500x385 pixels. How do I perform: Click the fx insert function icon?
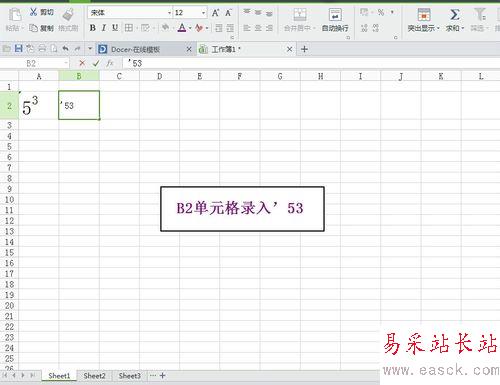coord(110,63)
